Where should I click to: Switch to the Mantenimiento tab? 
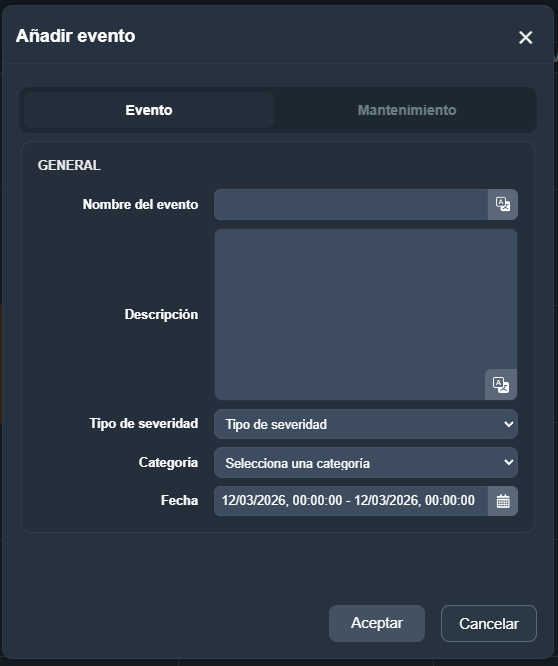pos(406,110)
